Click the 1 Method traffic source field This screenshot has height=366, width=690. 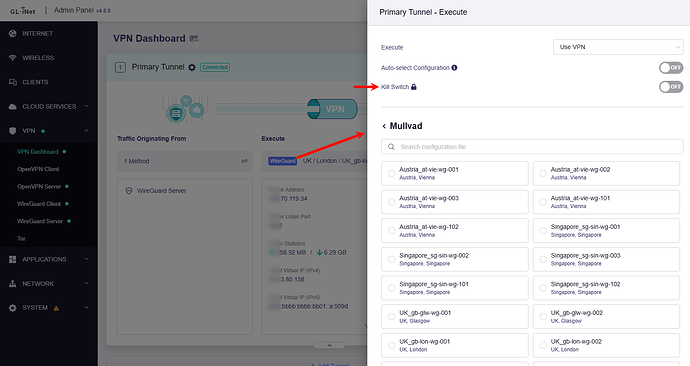coord(185,161)
